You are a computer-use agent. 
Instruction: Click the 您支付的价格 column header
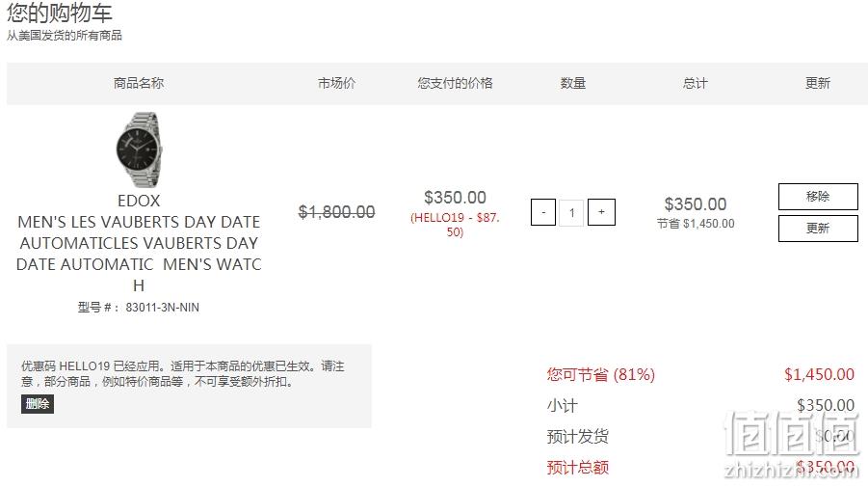click(x=455, y=83)
